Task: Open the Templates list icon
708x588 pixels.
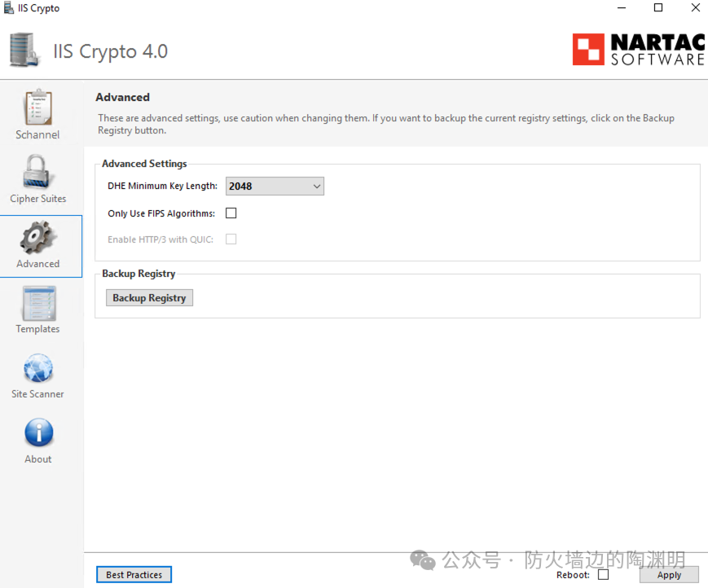Action: click(37, 303)
